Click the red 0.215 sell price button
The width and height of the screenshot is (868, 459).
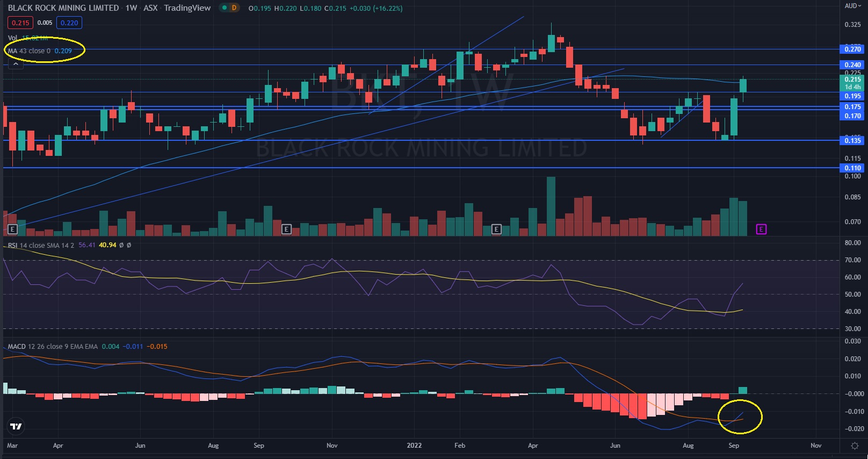pos(20,23)
